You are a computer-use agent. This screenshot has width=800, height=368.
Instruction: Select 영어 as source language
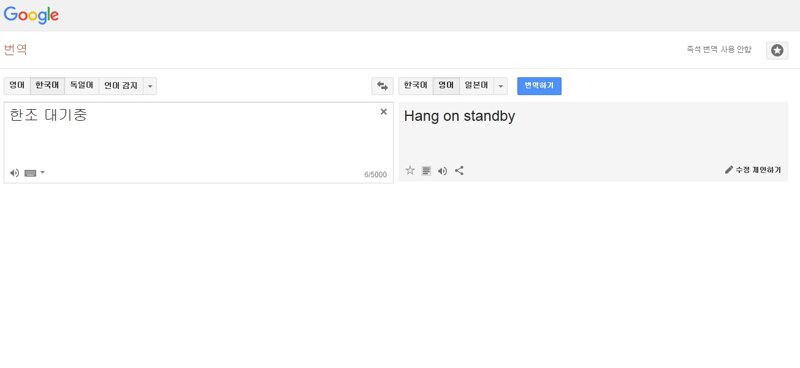pos(17,86)
